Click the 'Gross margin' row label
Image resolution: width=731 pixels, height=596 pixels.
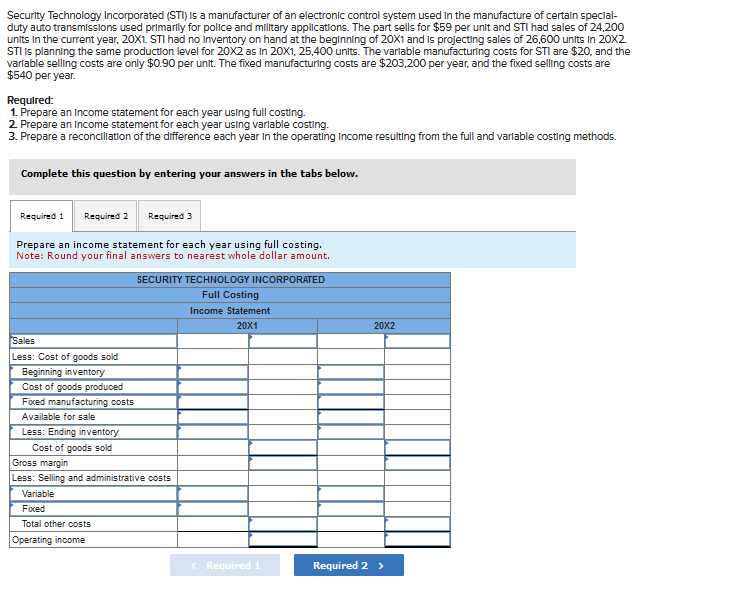pos(40,463)
